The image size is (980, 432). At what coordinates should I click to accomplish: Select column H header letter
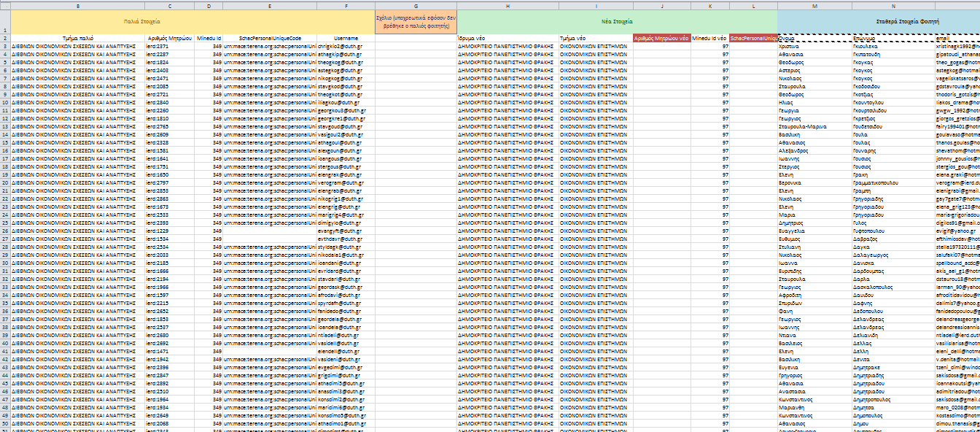coord(507,5)
